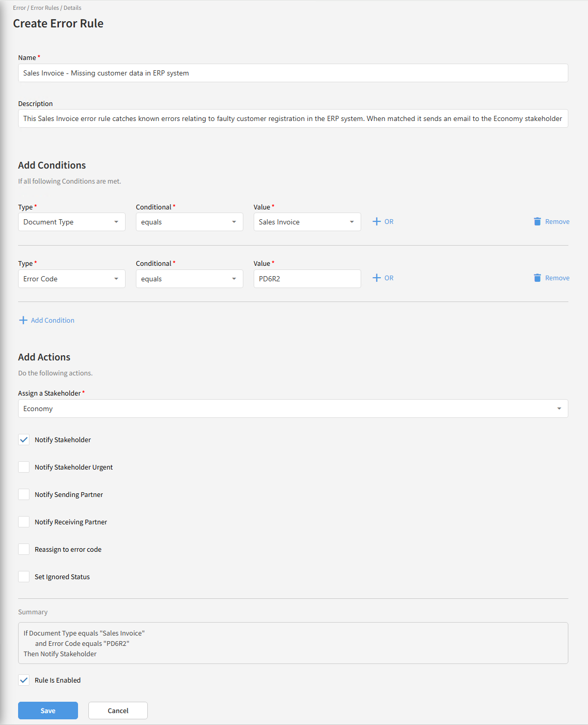Disable the Rule Is Enabled checkbox
The image size is (588, 725).
(24, 681)
